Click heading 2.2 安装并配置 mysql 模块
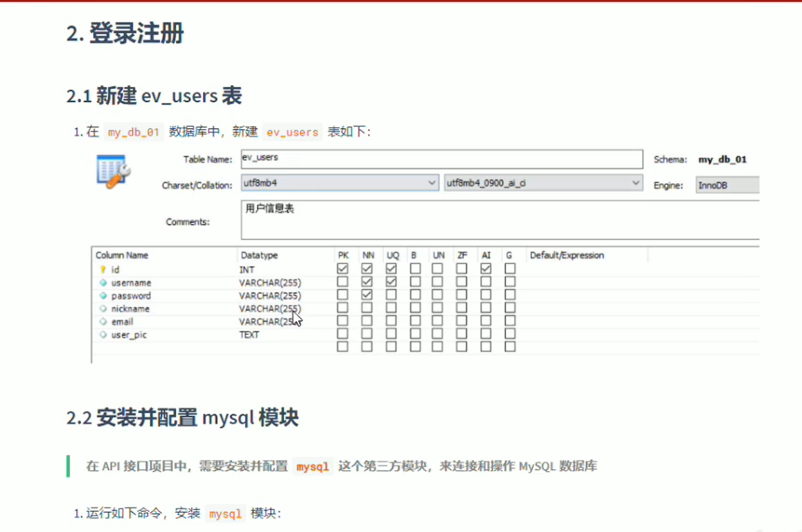 183,418
